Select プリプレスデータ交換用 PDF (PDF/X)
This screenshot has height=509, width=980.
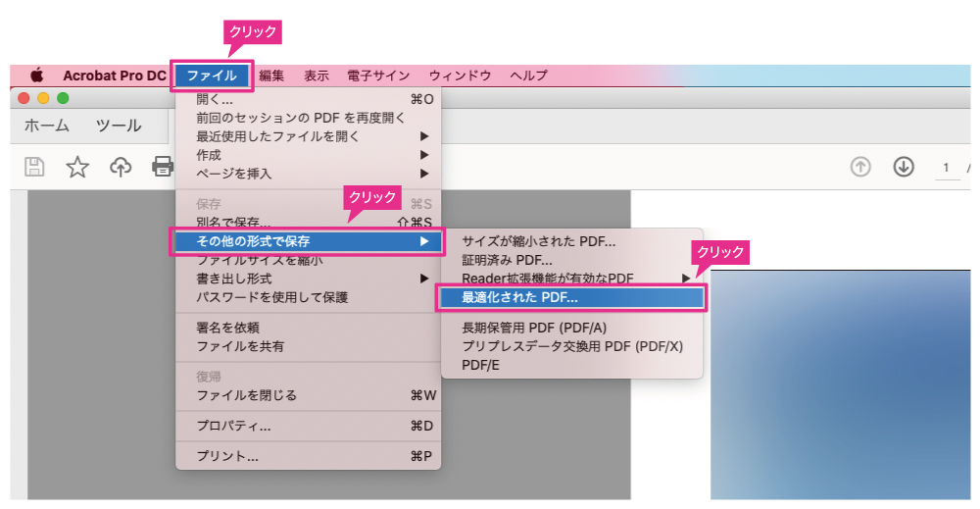(572, 346)
